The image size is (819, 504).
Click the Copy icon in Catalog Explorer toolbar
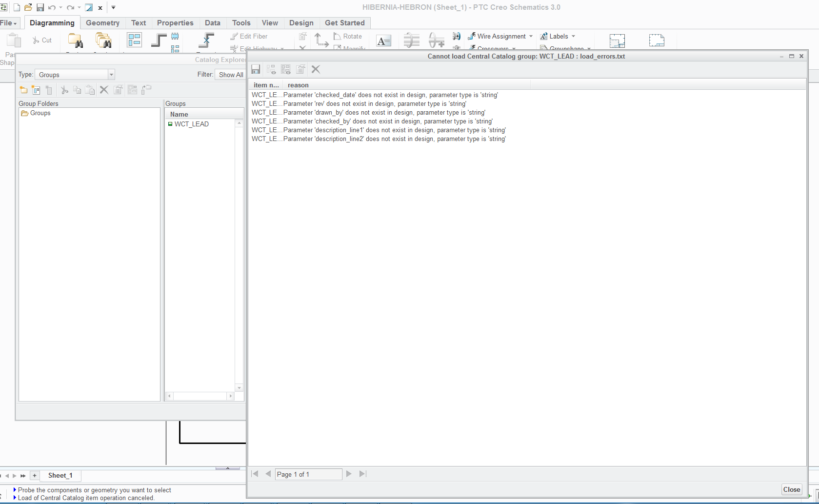pyautogui.click(x=77, y=90)
